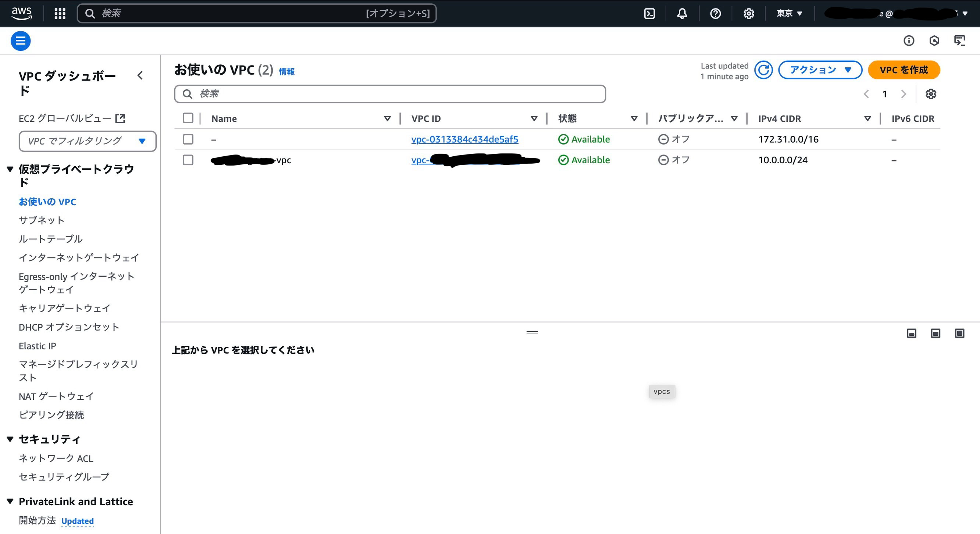Open the AWS services grid menu

60,14
